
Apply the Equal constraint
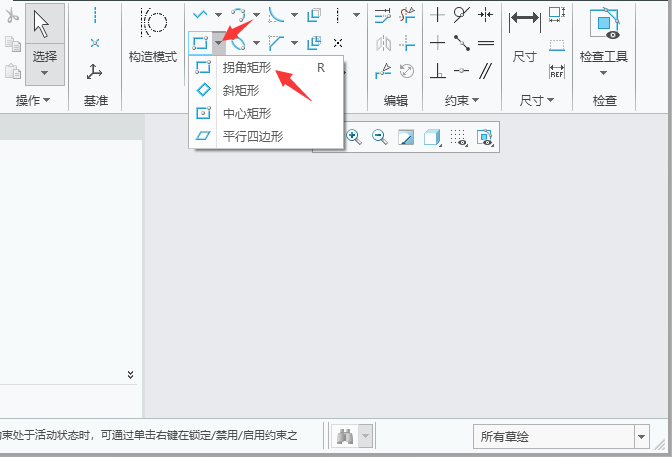(x=486, y=43)
